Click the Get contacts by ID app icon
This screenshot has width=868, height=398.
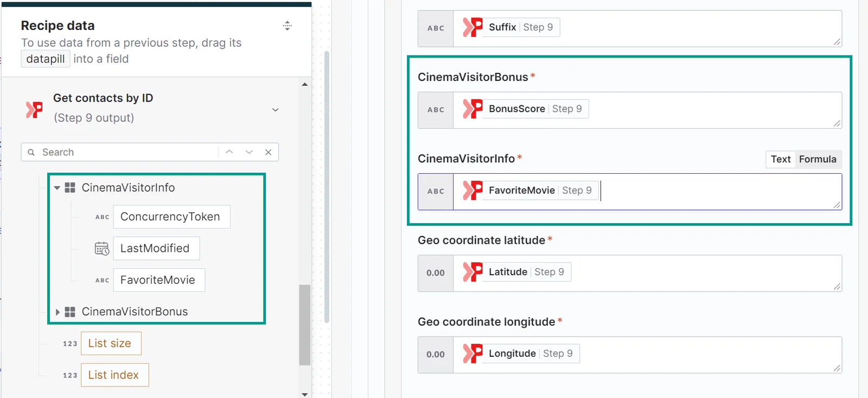click(x=34, y=109)
